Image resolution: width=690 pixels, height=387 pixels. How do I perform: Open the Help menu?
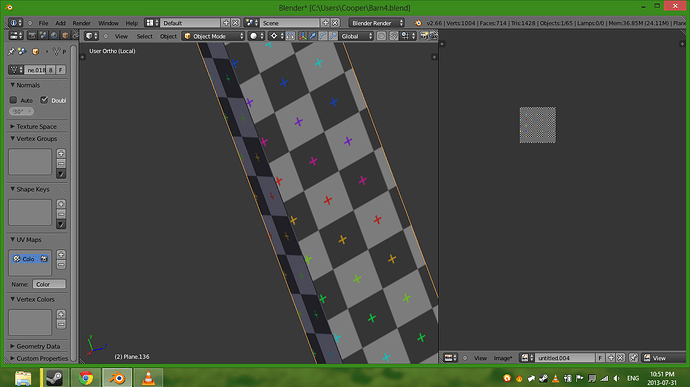coord(132,23)
